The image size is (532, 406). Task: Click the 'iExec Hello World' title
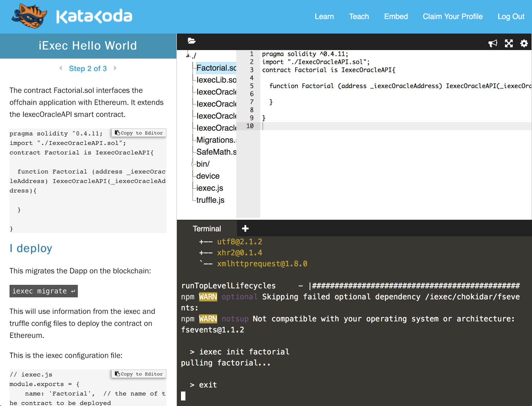point(88,46)
